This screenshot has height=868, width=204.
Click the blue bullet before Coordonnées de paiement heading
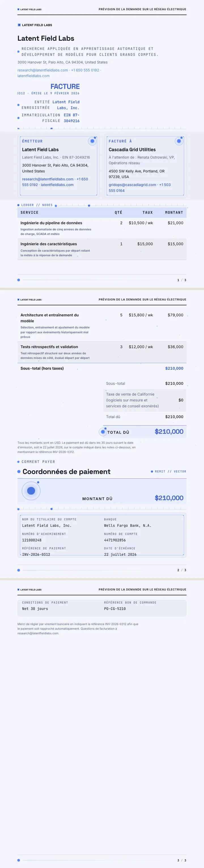coord(19,471)
